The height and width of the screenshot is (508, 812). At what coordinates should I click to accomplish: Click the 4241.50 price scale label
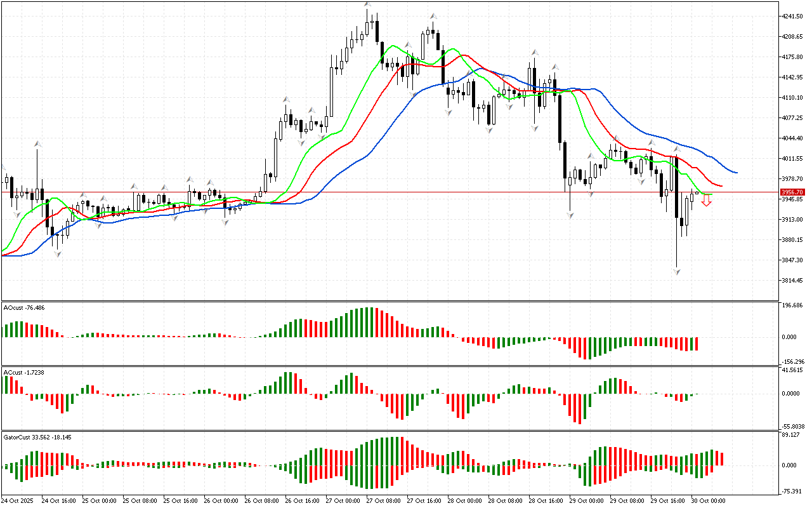click(x=793, y=17)
